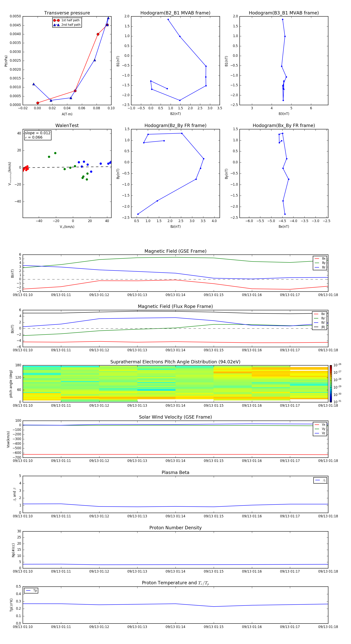Click the pitch angle plot colorbar
The image size is (351, 644).
pos(331,384)
